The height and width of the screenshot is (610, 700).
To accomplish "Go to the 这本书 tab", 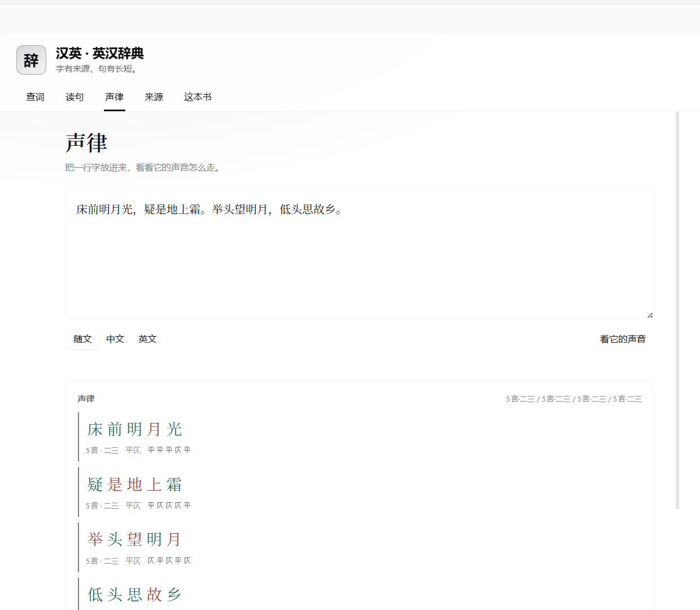I will pos(198,97).
